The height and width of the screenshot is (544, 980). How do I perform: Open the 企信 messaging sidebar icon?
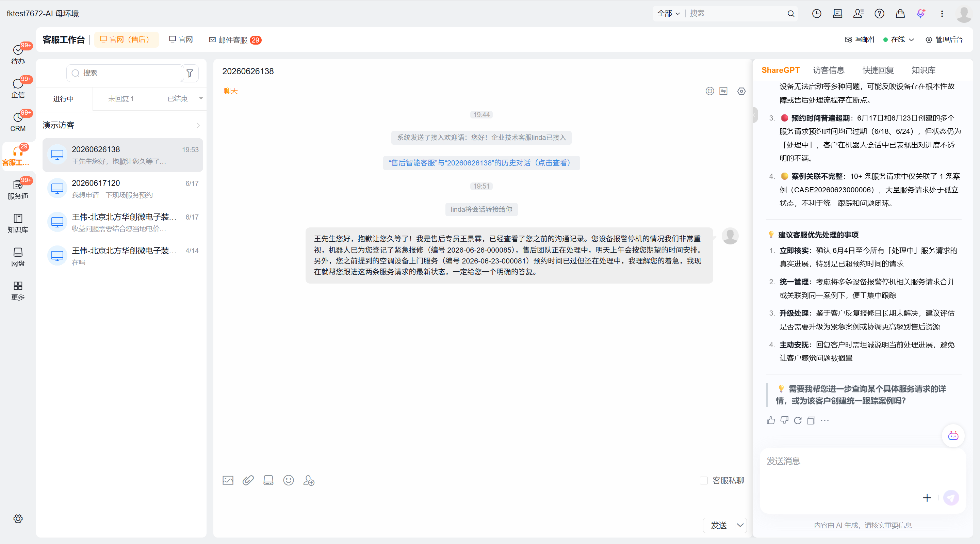[18, 88]
